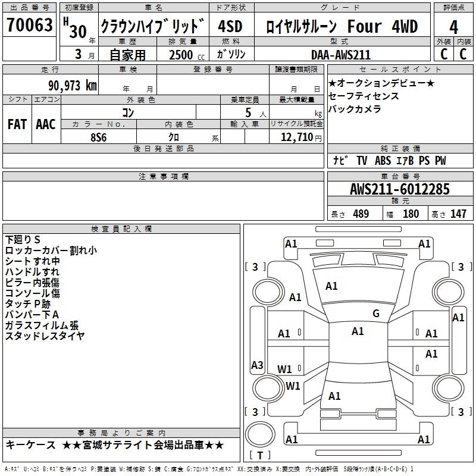
Task: Select the TV equipment entry
Action: tap(362, 161)
